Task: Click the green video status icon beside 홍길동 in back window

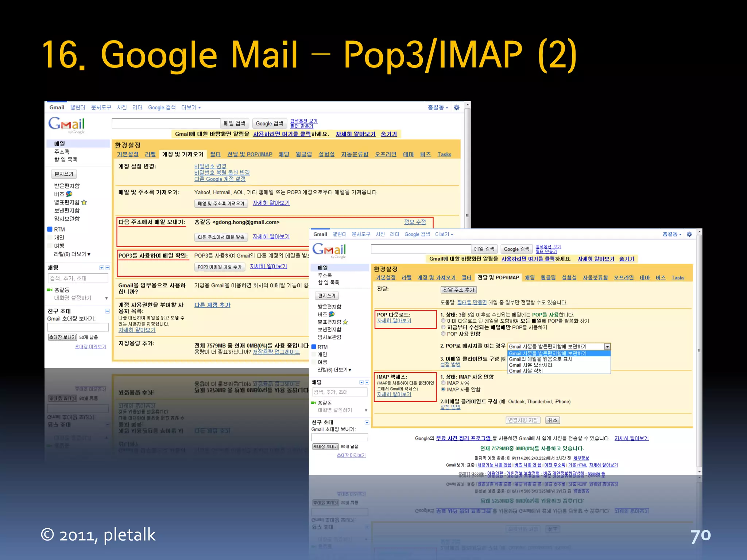Action: (x=50, y=290)
